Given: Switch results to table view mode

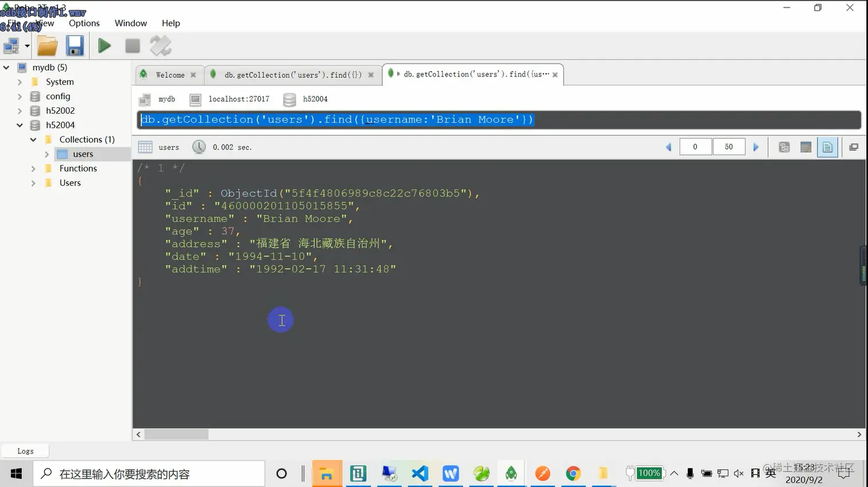Looking at the screenshot, I should [x=806, y=147].
